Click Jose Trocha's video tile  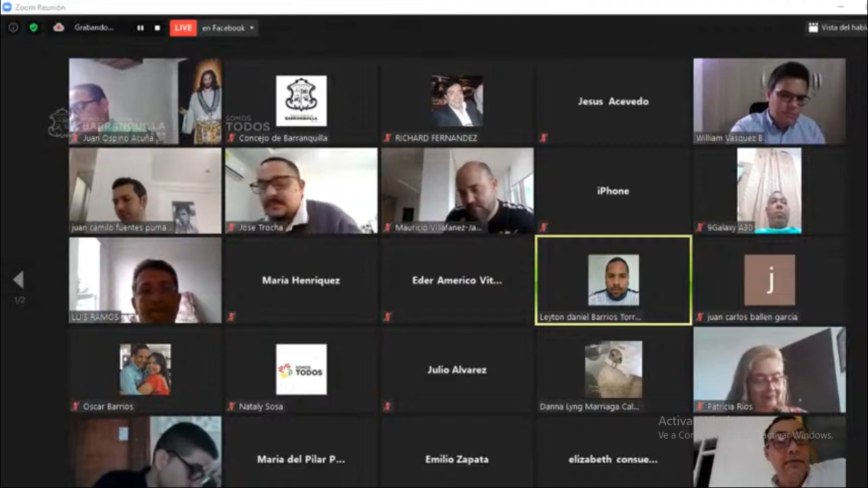[301, 190]
